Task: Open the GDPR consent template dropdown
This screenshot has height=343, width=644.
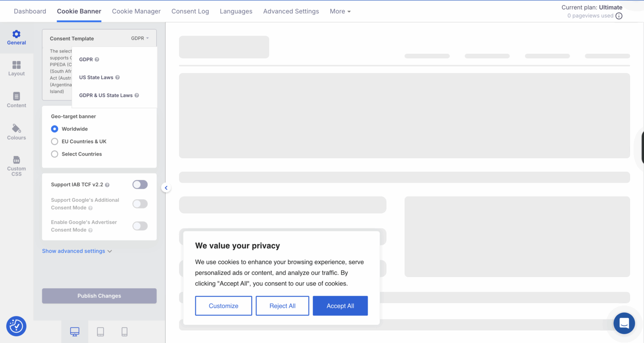Action: [x=140, y=38]
